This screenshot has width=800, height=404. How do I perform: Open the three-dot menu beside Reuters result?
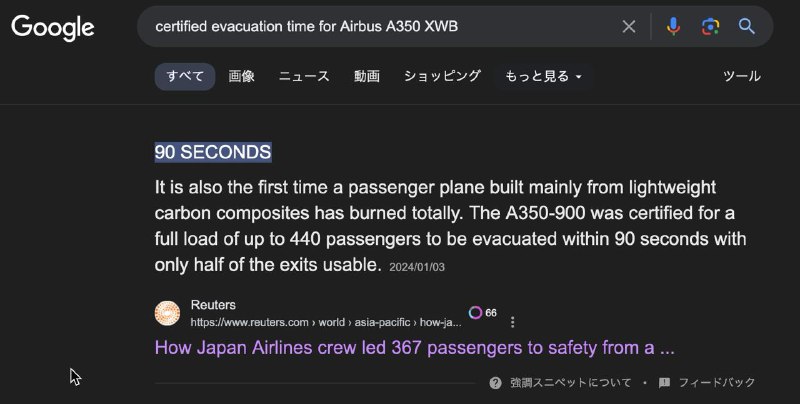[513, 322]
